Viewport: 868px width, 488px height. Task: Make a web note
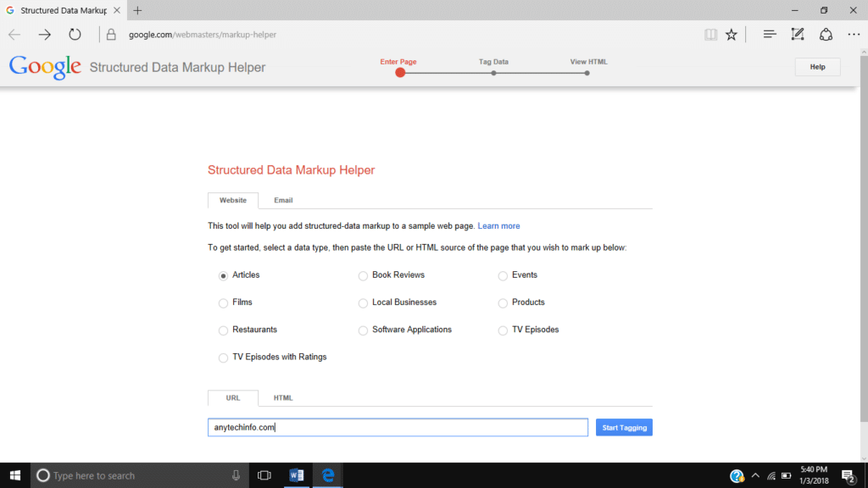pos(798,34)
